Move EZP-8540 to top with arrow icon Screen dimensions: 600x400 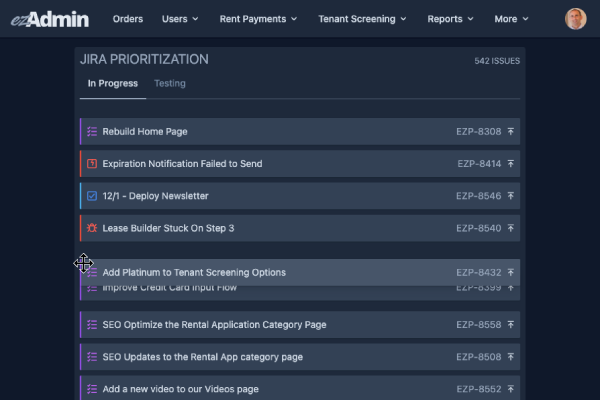point(510,228)
